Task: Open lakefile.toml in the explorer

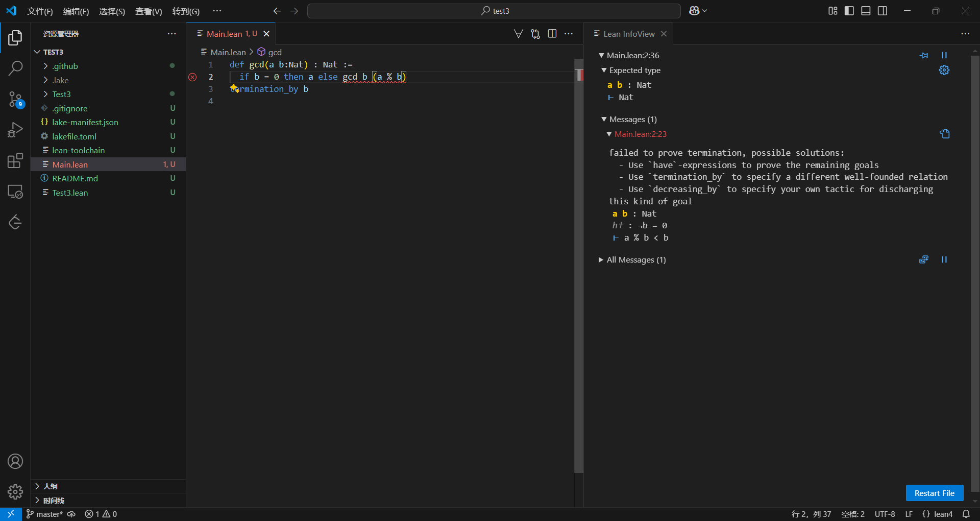Action: (74, 136)
